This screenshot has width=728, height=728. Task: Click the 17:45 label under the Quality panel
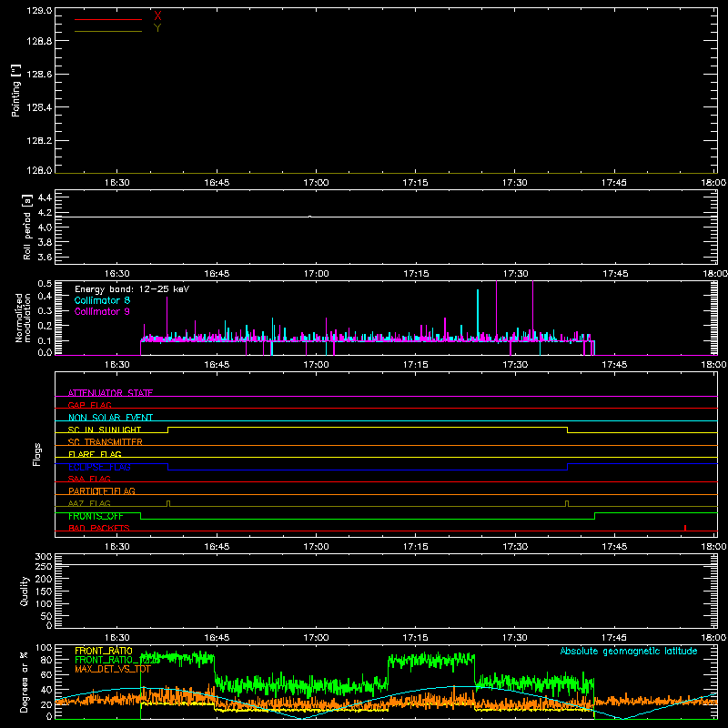[614, 638]
